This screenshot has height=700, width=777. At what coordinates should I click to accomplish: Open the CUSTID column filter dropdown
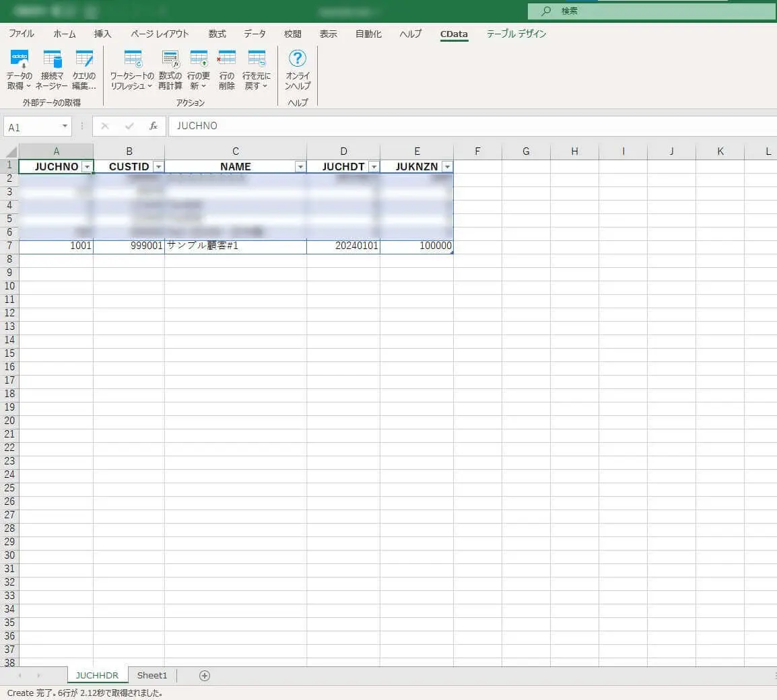(159, 167)
